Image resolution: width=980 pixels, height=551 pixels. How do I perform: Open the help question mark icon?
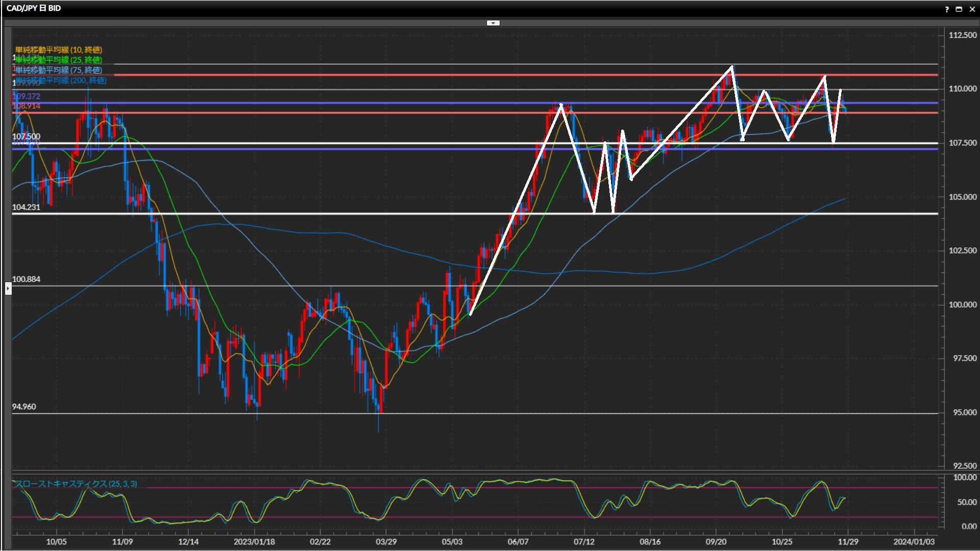[x=947, y=9]
